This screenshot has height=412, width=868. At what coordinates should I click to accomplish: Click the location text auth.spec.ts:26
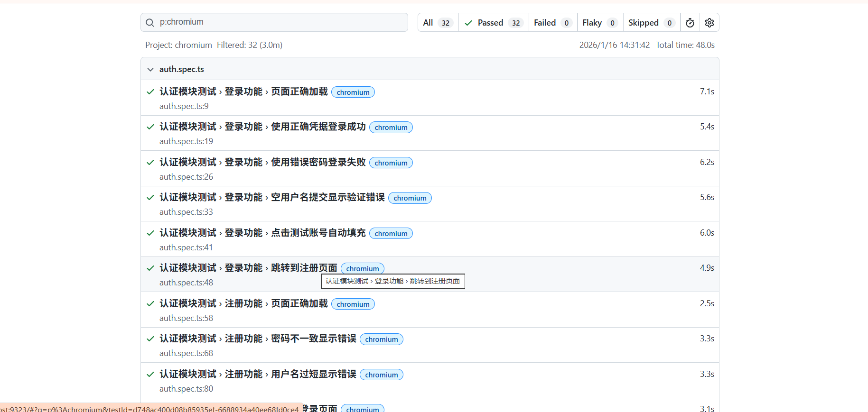[186, 177]
